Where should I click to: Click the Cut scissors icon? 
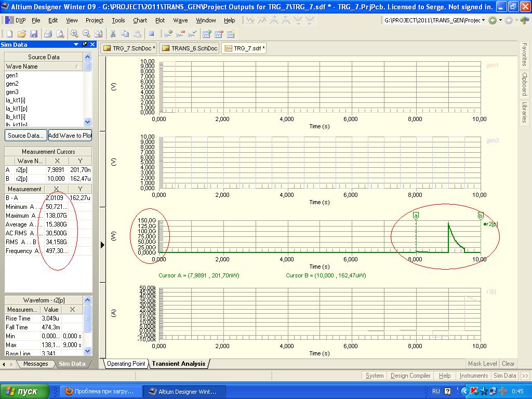click(x=113, y=34)
